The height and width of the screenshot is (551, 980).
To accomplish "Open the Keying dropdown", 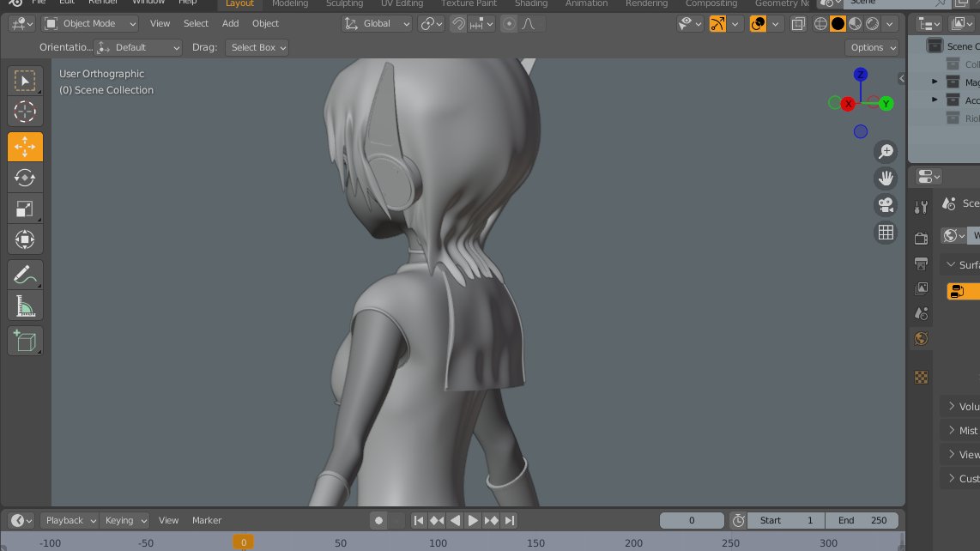I will click(125, 520).
